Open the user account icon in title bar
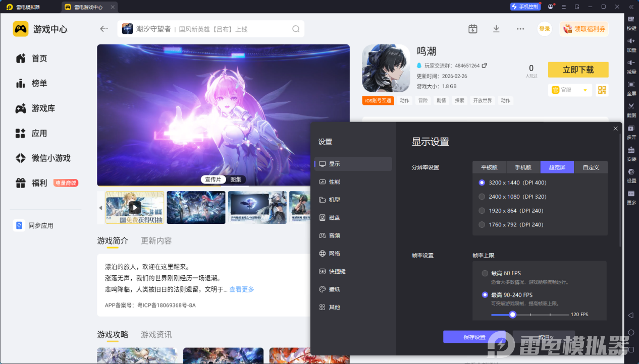Screen dimensions: 639x364 tap(550, 7)
